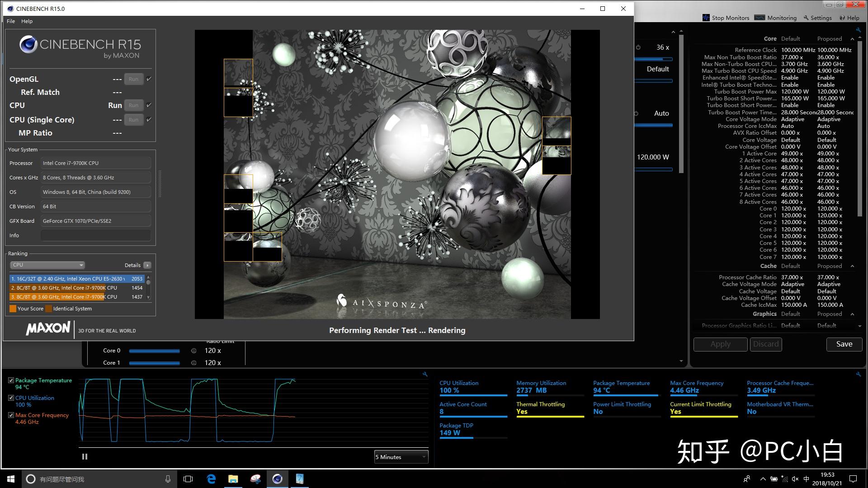Open Settings wrench icon in XTU toolbar
Viewport: 868px width, 488px height.
pyautogui.click(x=806, y=18)
